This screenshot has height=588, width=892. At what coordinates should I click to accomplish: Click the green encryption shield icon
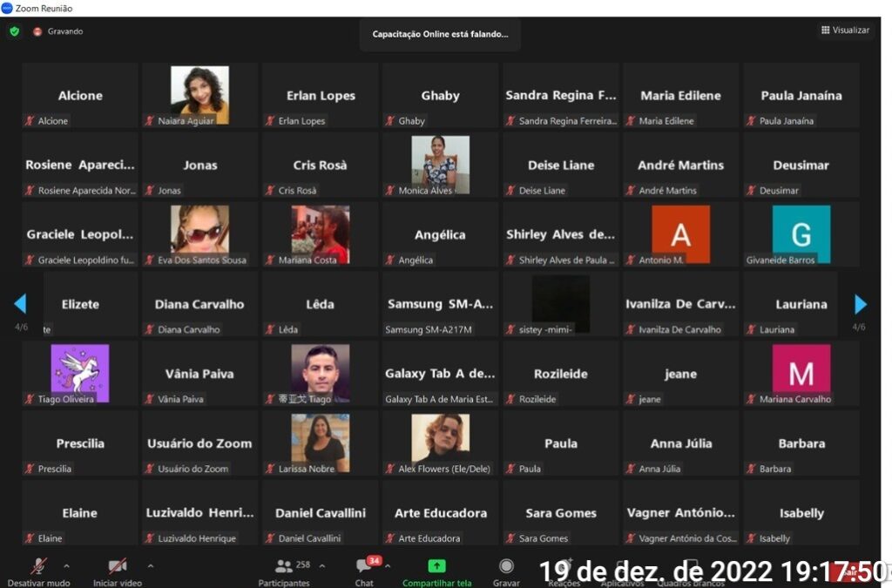pyautogui.click(x=14, y=31)
